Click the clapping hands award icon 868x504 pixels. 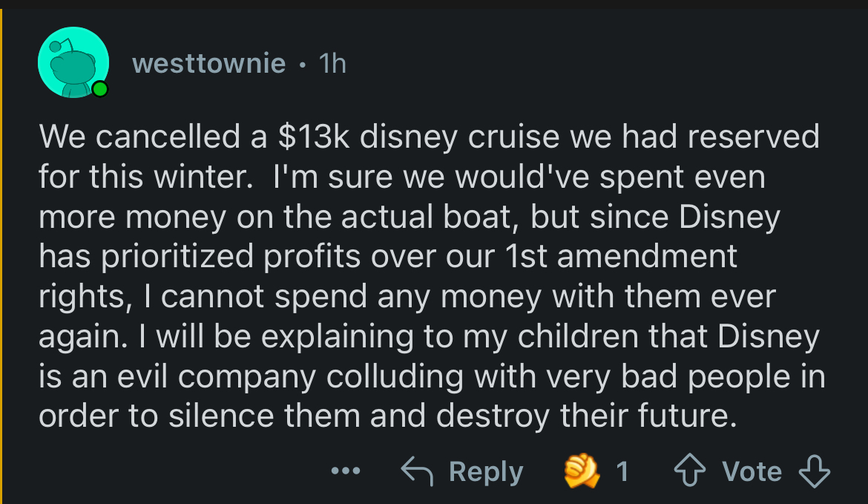(x=582, y=471)
